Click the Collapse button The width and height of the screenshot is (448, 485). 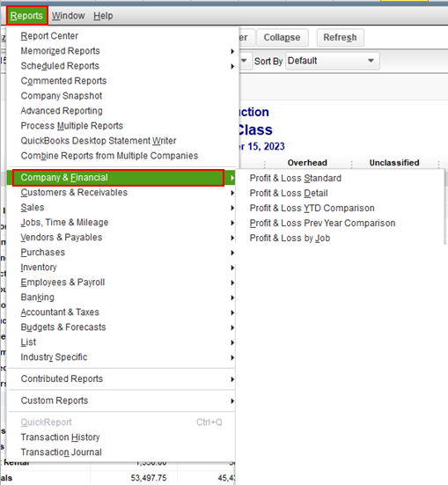[283, 38]
